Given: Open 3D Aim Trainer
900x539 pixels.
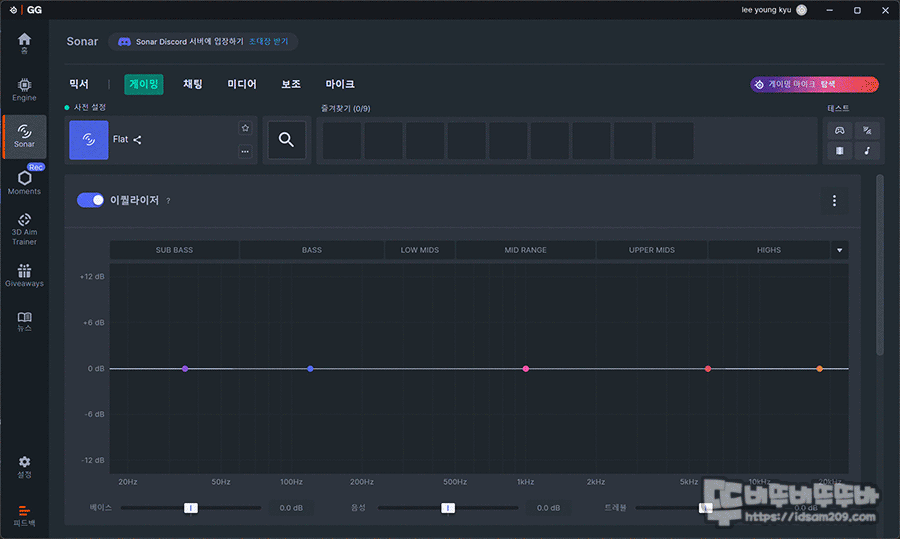Looking at the screenshot, I should [24, 229].
